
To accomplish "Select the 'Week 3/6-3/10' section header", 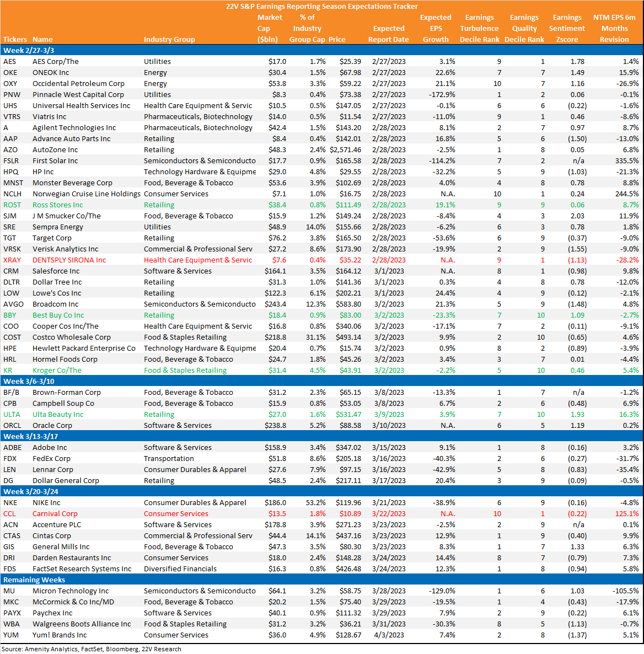I will point(321,381).
